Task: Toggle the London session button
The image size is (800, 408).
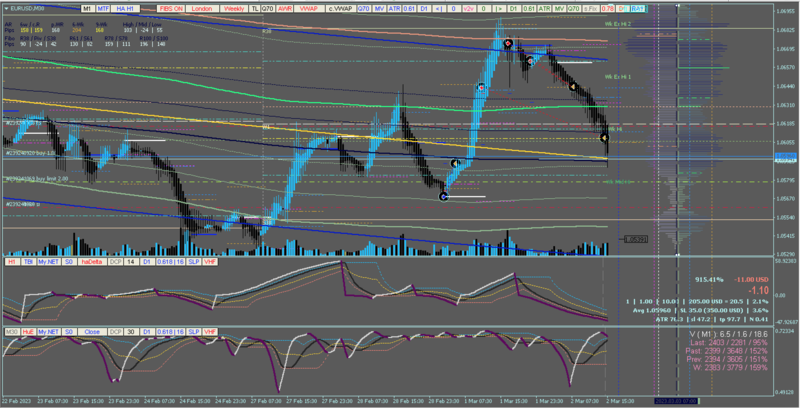Action: coord(202,9)
